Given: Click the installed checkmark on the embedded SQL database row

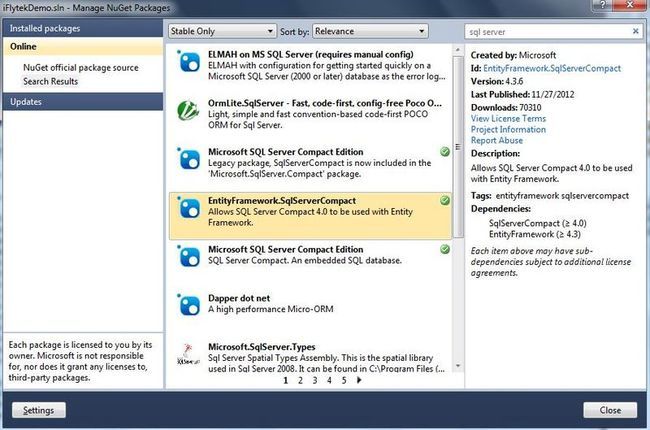Looking at the screenshot, I should tap(445, 249).
